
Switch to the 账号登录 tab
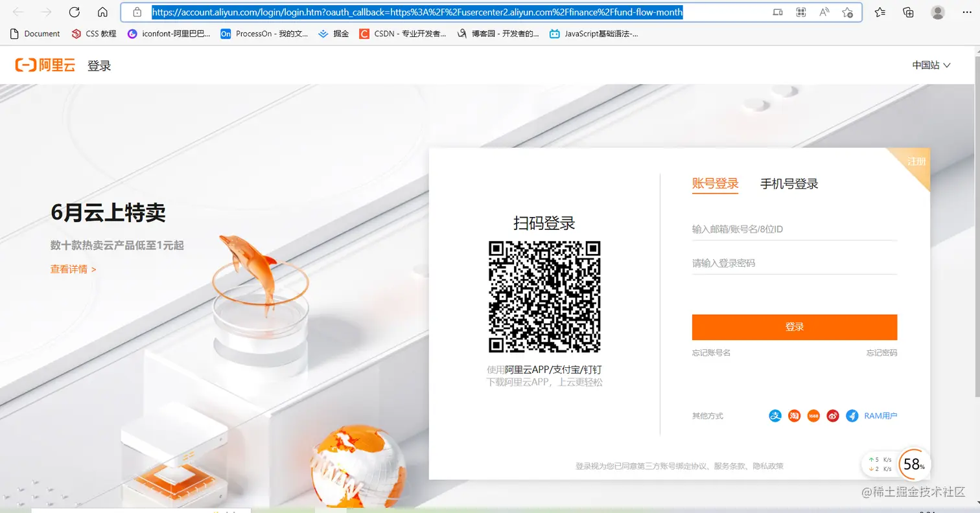point(715,183)
